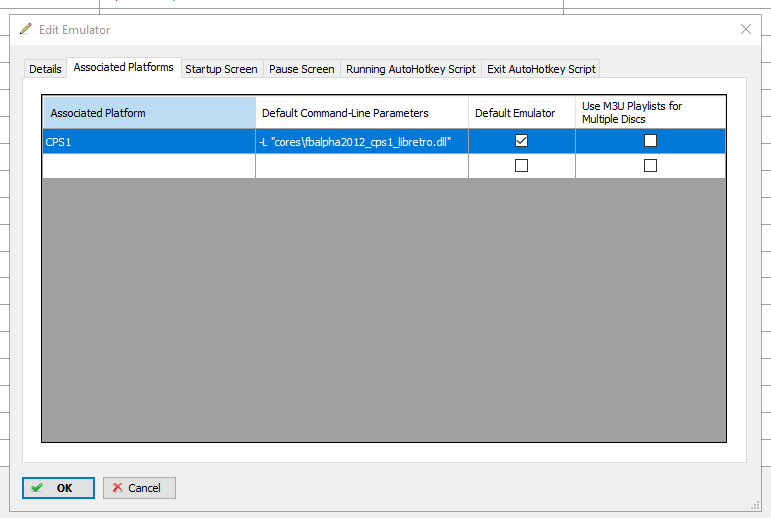Image resolution: width=771 pixels, height=518 pixels.
Task: Tick Default Emulator in the empty row
Action: (x=521, y=165)
